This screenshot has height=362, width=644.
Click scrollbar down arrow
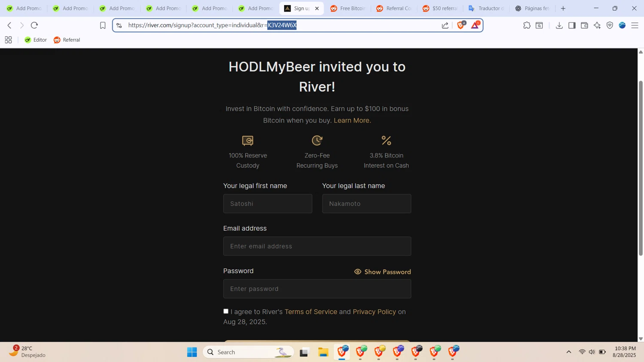(x=641, y=339)
